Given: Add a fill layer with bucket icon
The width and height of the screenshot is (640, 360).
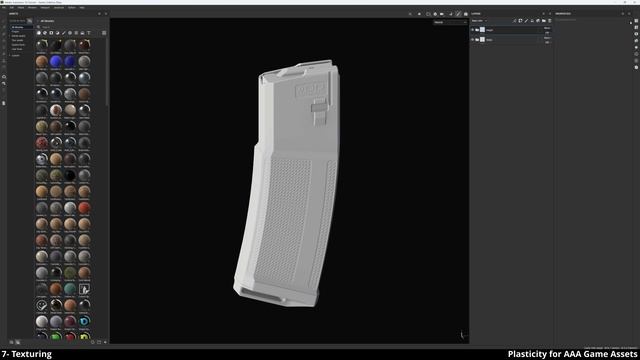Looking at the screenshot, I should [x=532, y=20].
